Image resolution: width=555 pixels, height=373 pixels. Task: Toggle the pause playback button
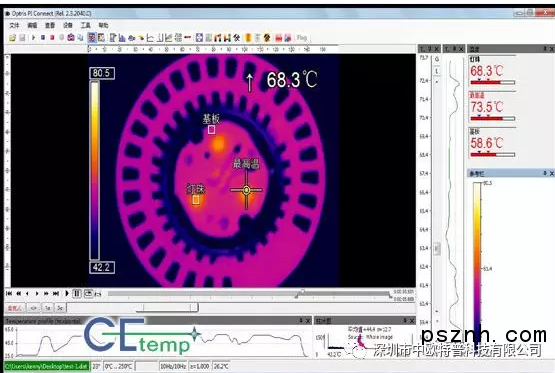77,293
